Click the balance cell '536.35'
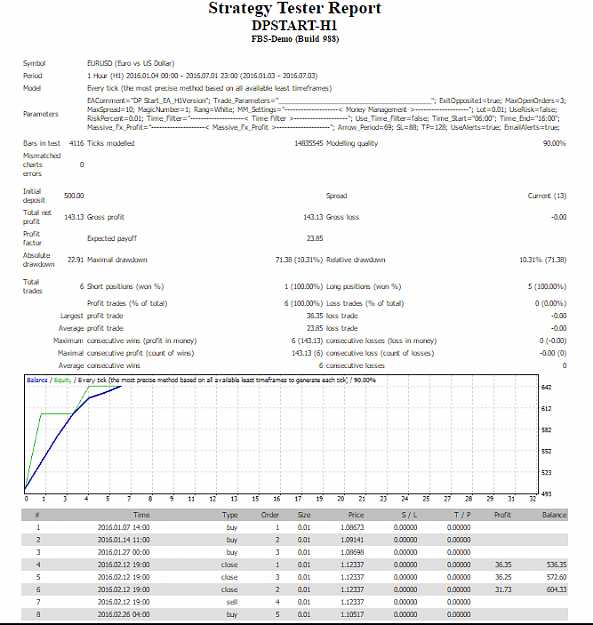The height and width of the screenshot is (625, 593). (557, 565)
